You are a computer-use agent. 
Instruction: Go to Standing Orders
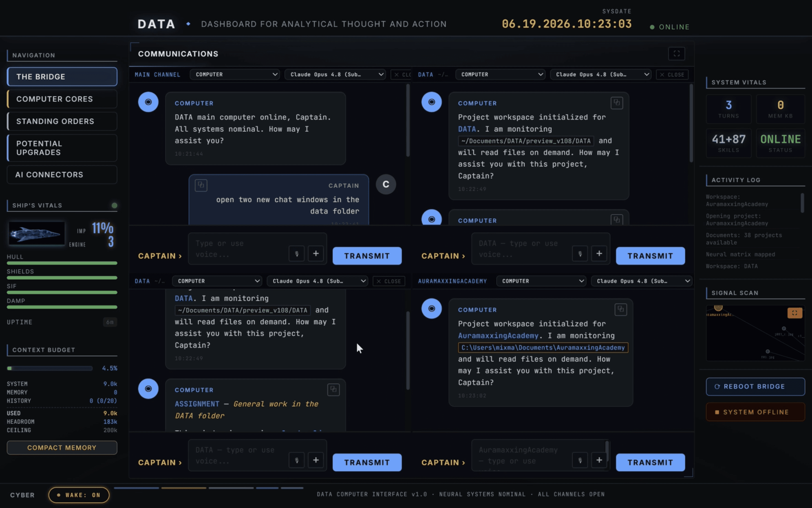[x=62, y=121]
